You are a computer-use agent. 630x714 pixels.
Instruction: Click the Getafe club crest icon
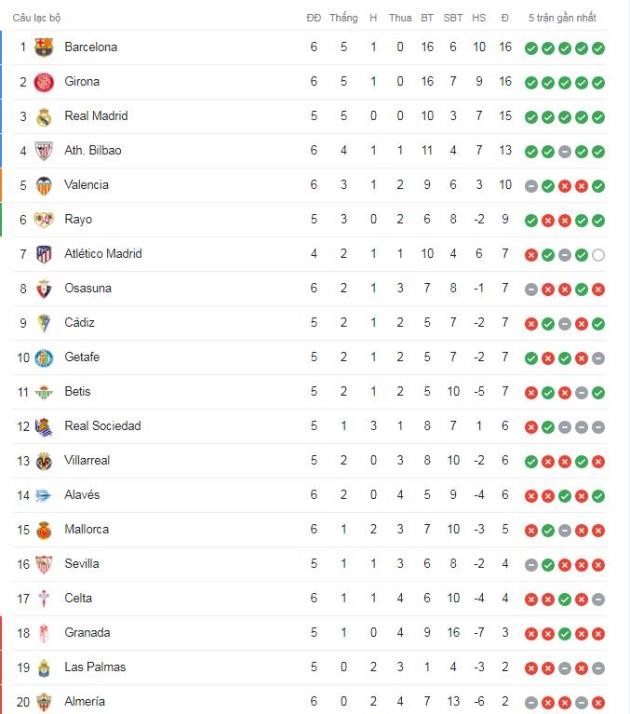click(x=44, y=357)
